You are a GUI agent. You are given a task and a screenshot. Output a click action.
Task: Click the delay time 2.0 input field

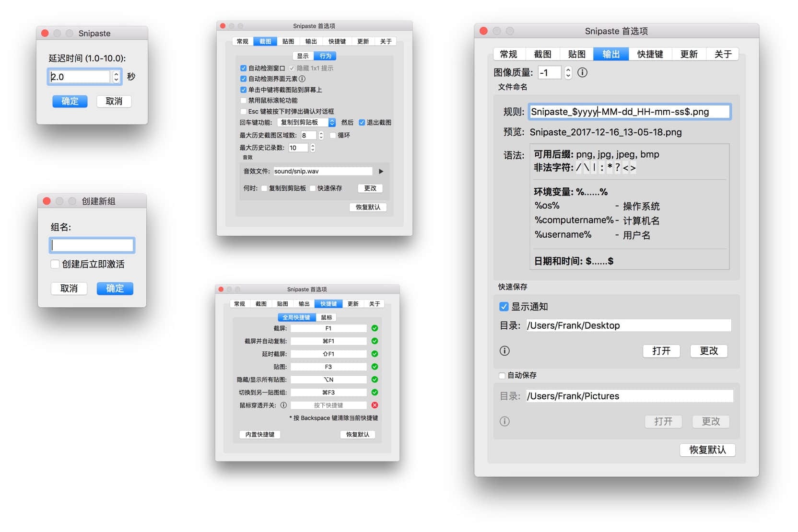pyautogui.click(x=80, y=77)
